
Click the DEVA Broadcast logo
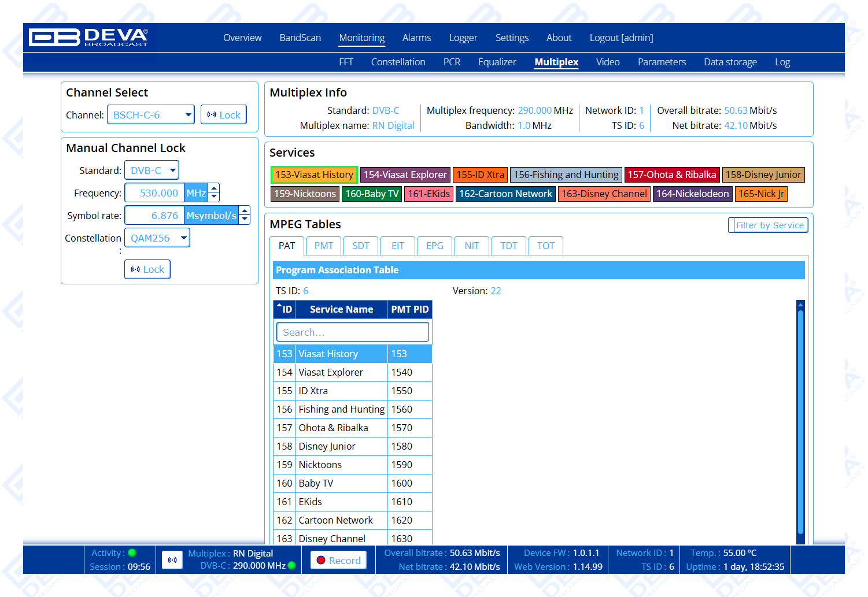tap(88, 38)
